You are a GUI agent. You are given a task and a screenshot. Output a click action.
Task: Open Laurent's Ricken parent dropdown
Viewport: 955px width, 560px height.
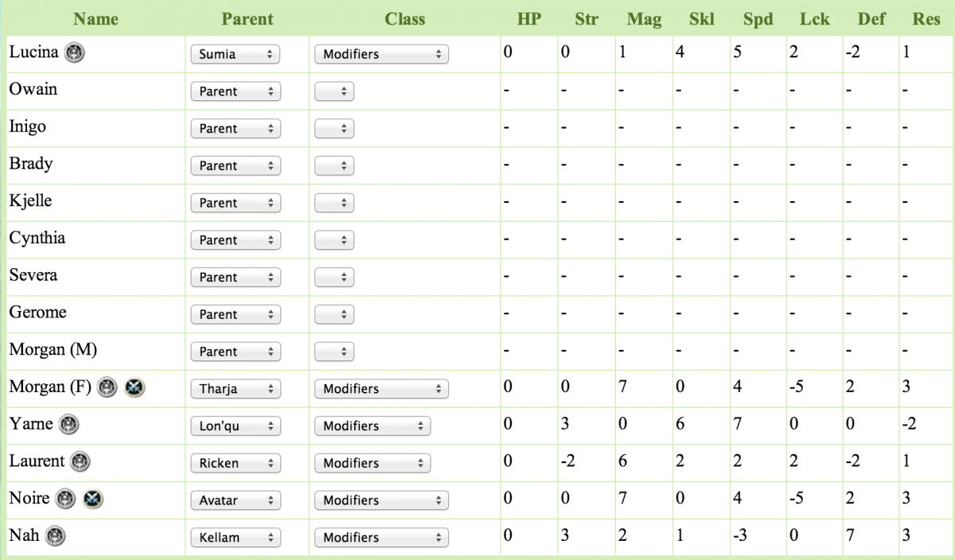[236, 463]
